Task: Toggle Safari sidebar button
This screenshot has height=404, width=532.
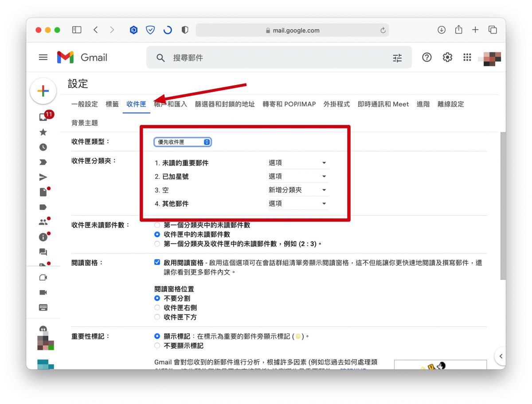Action: (x=77, y=30)
